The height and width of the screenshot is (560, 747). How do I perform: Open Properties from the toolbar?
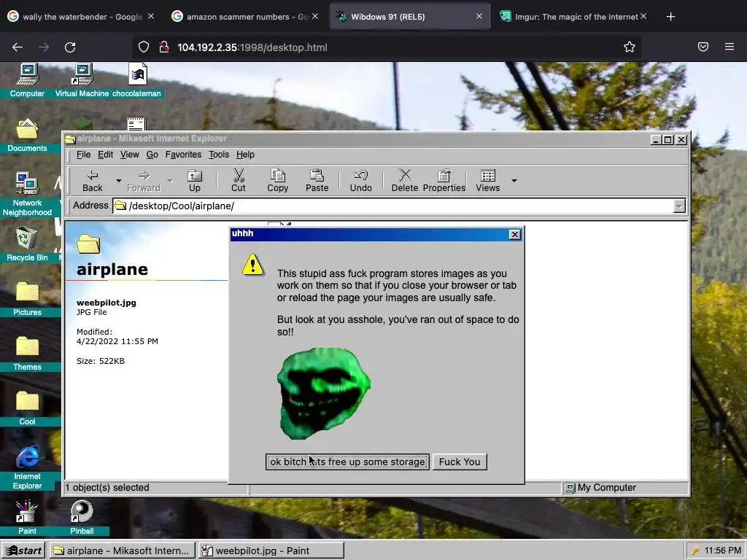pyautogui.click(x=444, y=181)
